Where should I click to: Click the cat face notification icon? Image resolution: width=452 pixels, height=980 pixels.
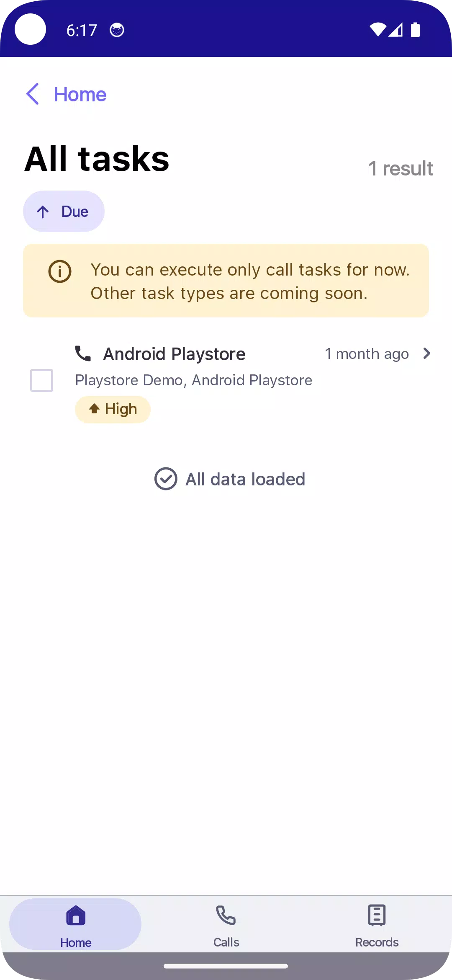coord(117,30)
